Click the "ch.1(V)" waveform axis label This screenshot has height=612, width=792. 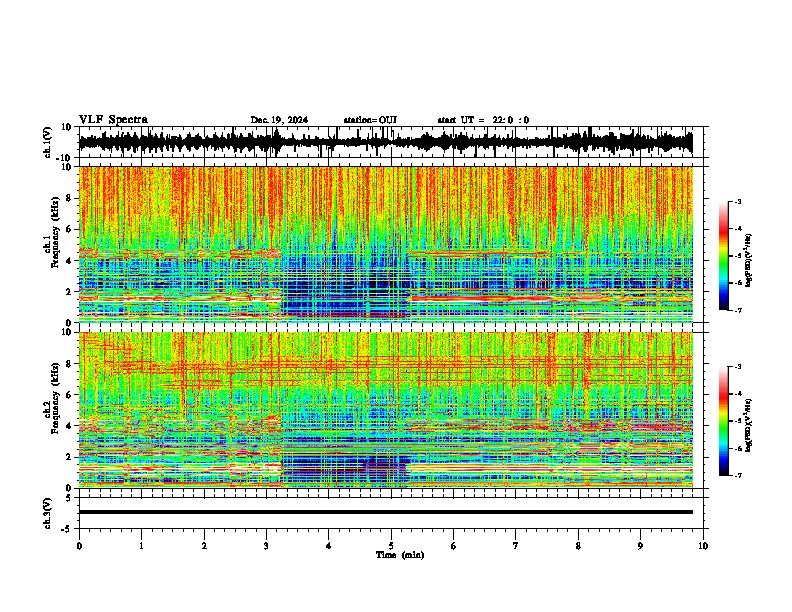[47, 142]
